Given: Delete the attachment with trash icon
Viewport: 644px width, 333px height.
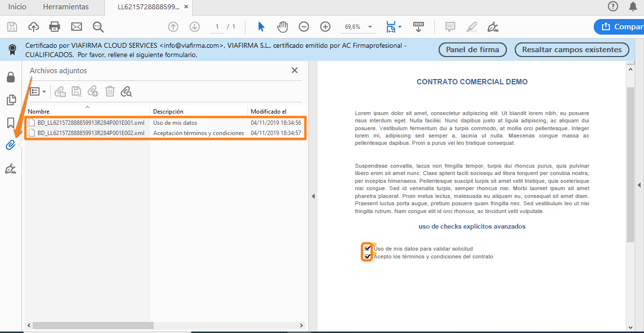Looking at the screenshot, I should [x=110, y=91].
